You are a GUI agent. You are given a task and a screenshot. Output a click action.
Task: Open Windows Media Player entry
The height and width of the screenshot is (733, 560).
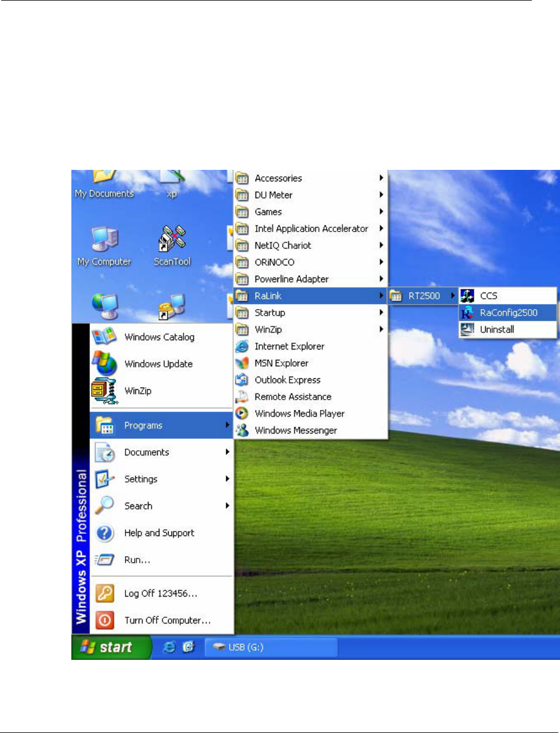click(310, 413)
